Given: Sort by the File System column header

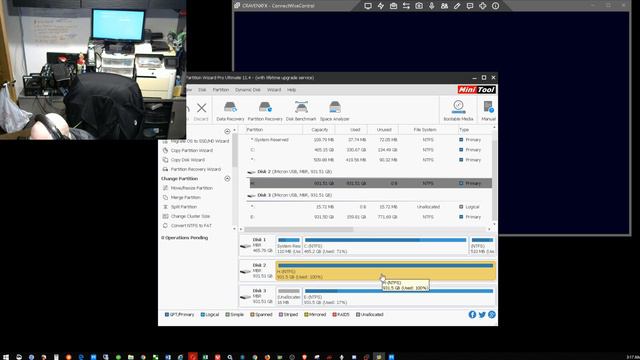Looking at the screenshot, I should (x=424, y=129).
